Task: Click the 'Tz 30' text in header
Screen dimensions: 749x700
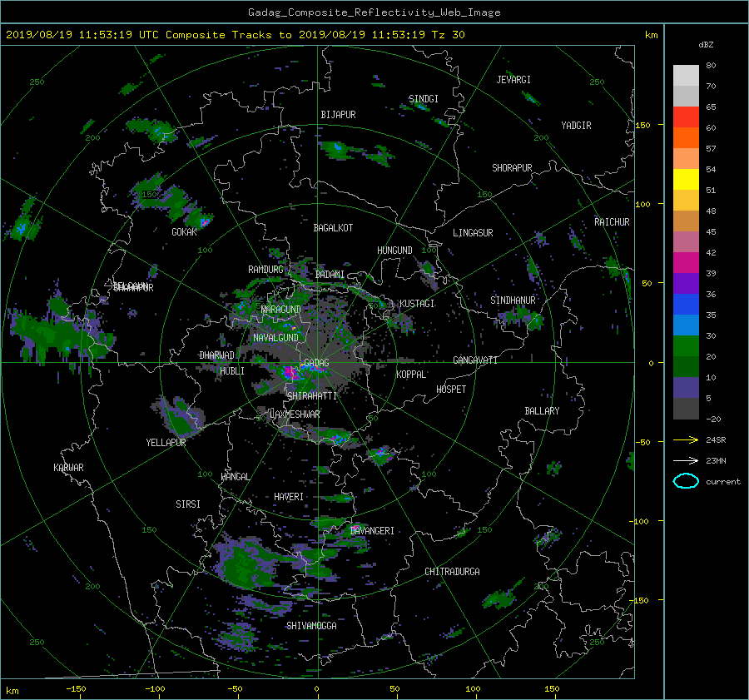Action: (448, 35)
